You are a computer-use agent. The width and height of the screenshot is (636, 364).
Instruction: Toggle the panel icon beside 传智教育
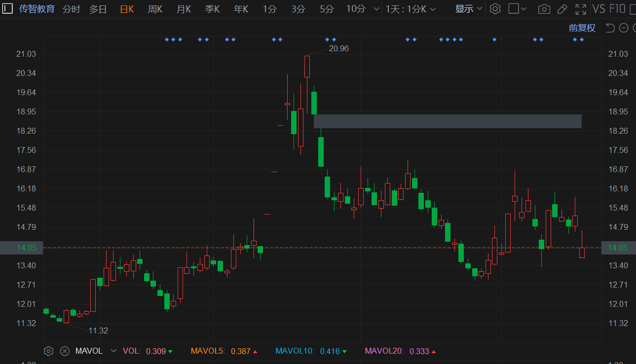point(8,9)
